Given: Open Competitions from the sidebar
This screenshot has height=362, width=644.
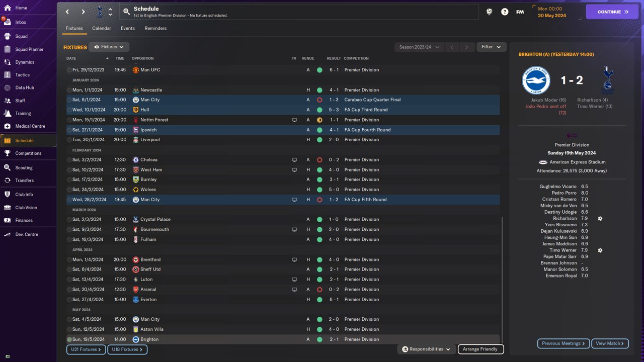Looking at the screenshot, I should point(28,153).
